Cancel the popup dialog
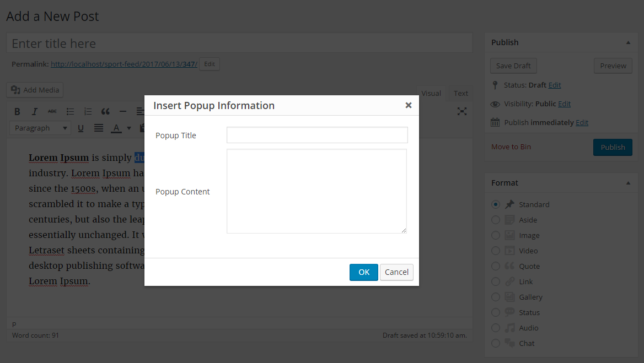Screen dimensions: 644x363 [x=396, y=272]
